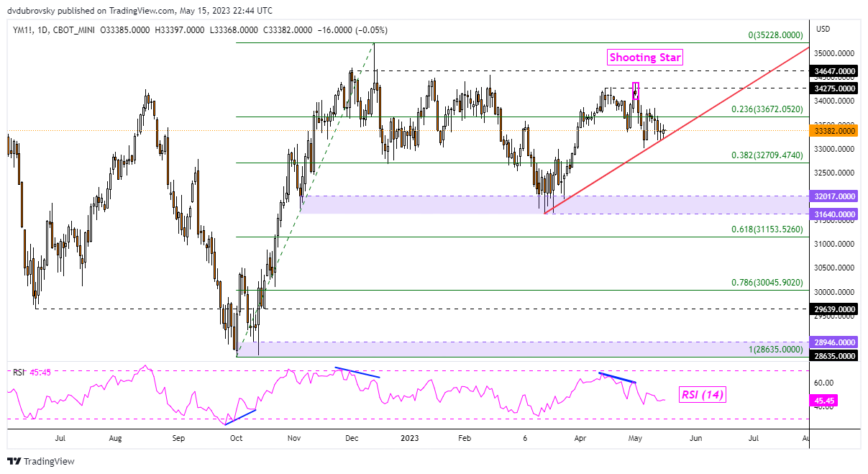Click the 2023 label on time axis
Screen dimensions: 868x474
pyautogui.click(x=409, y=437)
